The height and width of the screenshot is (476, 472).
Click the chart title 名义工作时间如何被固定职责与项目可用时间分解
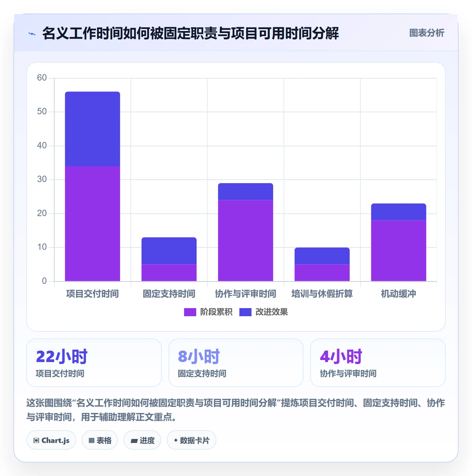click(x=190, y=33)
